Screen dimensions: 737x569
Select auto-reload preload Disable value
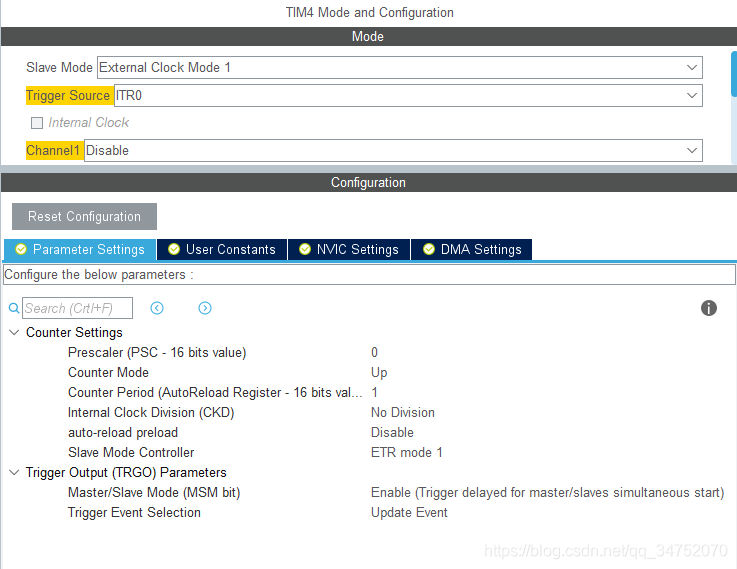(392, 432)
